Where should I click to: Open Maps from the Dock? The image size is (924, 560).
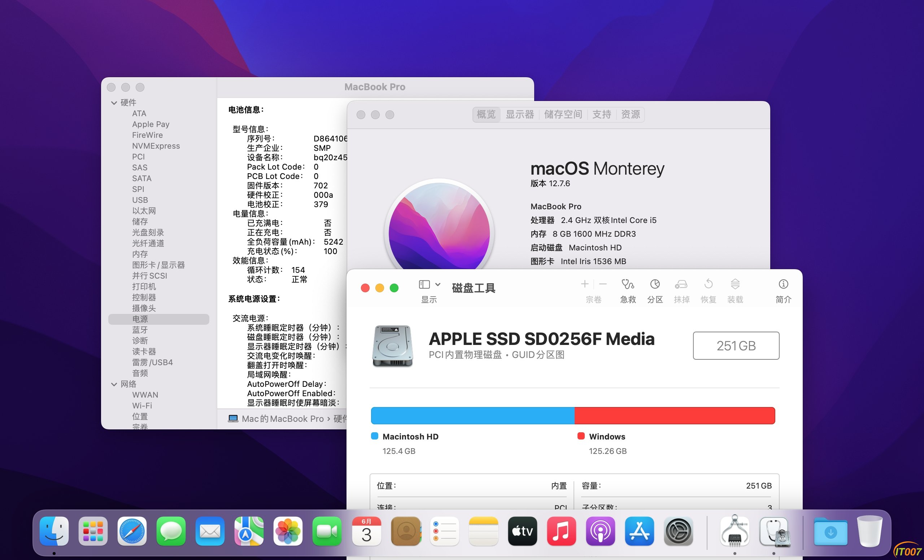click(x=249, y=531)
